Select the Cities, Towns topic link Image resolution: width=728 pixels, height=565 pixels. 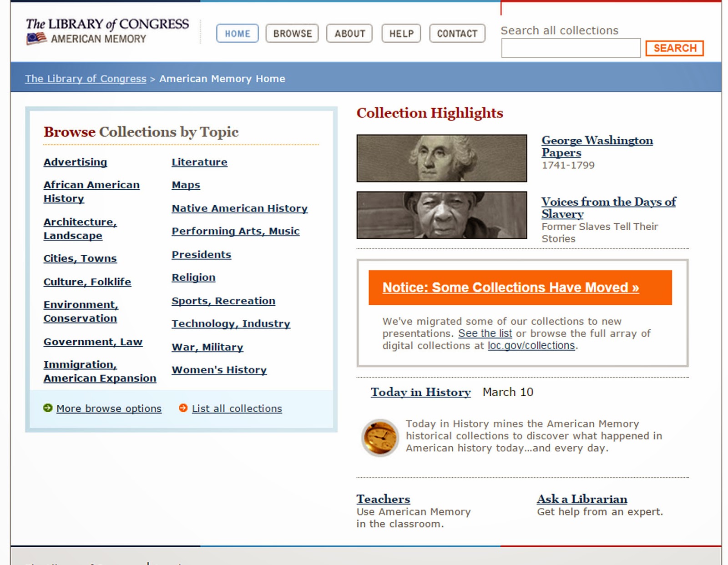point(80,258)
